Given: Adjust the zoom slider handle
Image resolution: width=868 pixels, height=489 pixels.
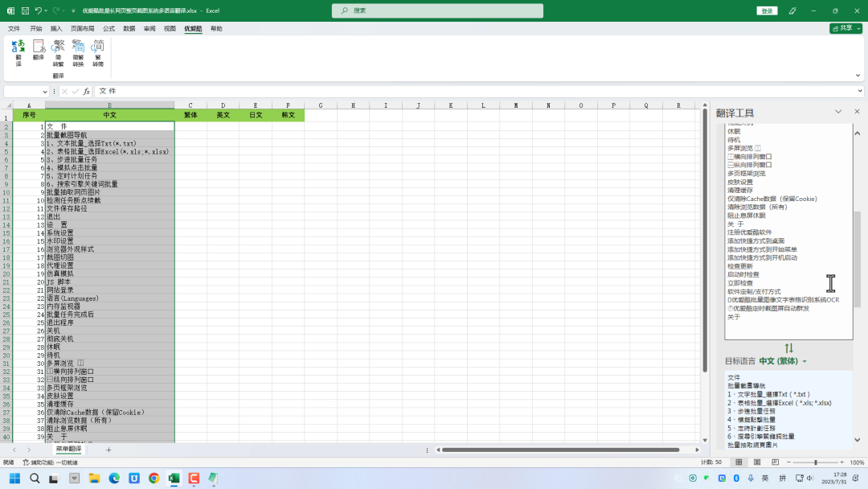Looking at the screenshot, I should point(816,462).
